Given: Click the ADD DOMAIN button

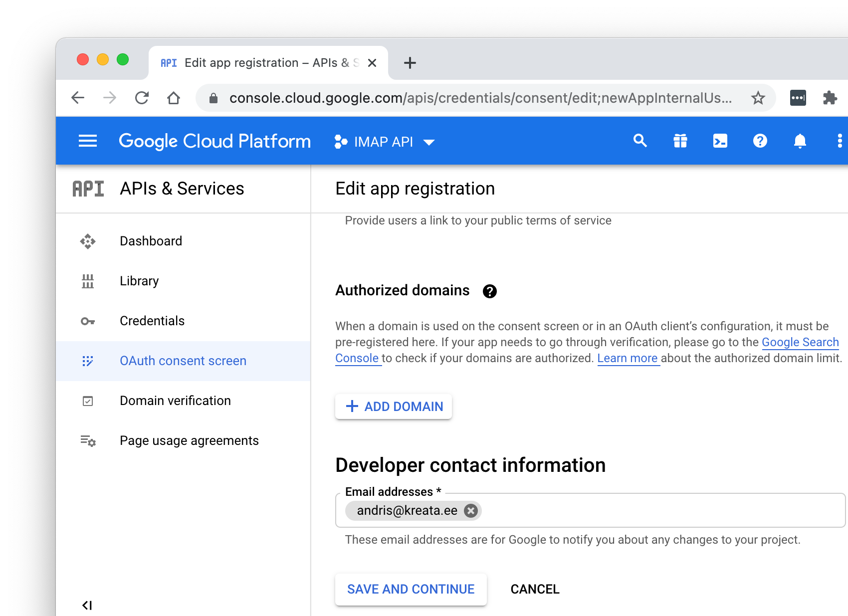Looking at the screenshot, I should (394, 407).
